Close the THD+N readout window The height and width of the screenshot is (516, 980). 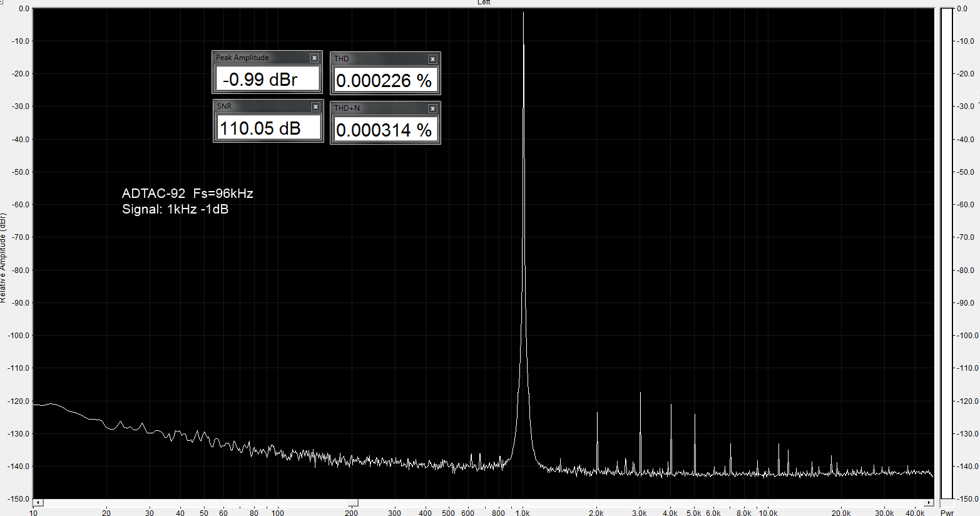point(432,108)
